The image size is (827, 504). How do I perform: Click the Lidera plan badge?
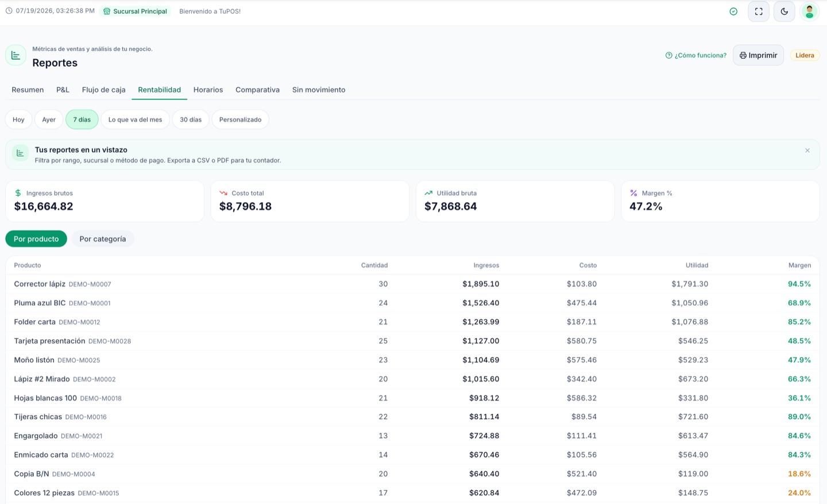[x=805, y=56]
